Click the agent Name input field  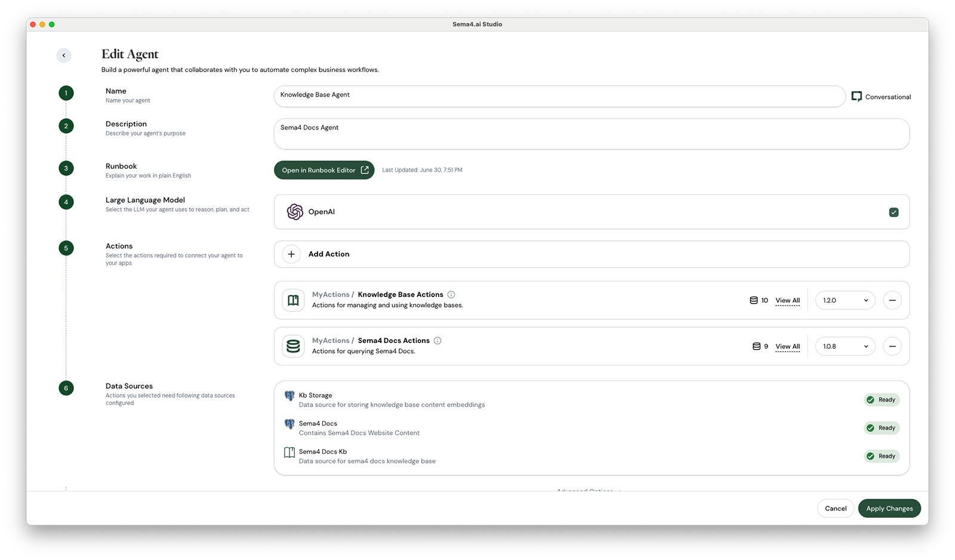pos(559,95)
